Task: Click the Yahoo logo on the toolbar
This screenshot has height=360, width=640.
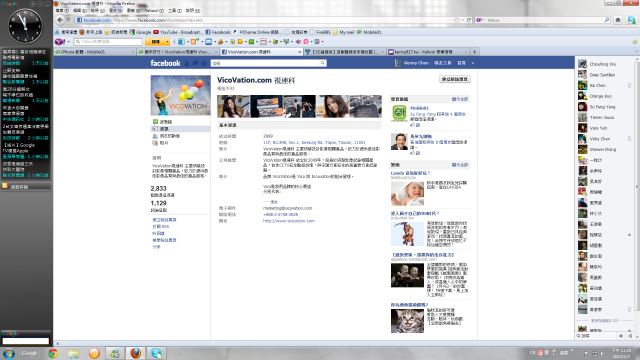Action: [60, 42]
